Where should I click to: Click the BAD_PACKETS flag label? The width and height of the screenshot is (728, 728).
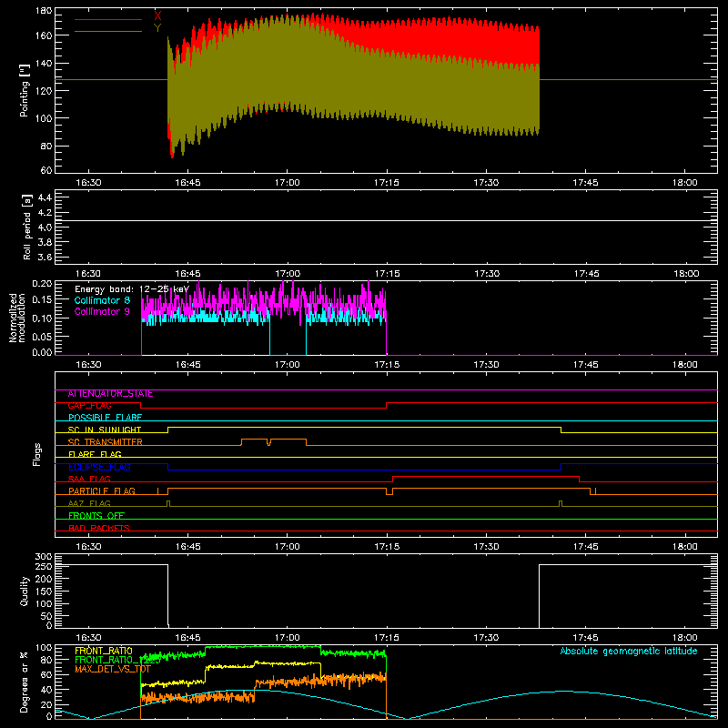[99, 528]
